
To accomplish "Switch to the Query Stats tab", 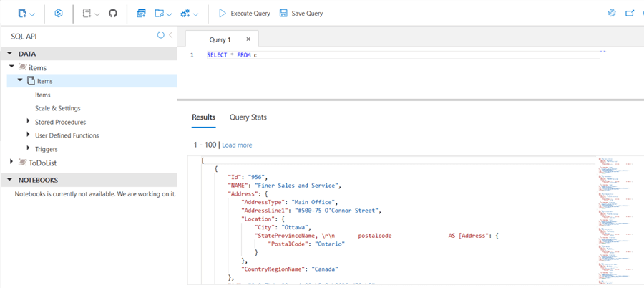I will (x=248, y=117).
